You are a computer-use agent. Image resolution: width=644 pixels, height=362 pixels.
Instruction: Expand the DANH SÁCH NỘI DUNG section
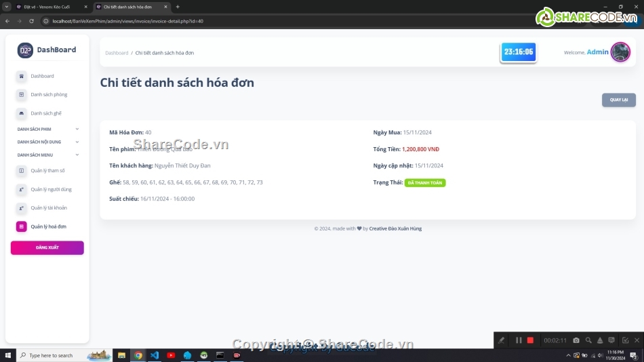pos(47,142)
